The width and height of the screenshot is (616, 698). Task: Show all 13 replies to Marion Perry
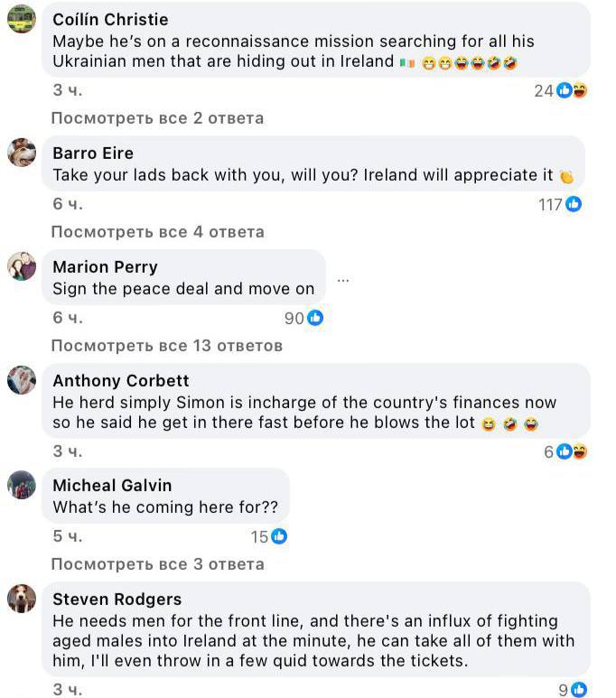click(x=166, y=346)
